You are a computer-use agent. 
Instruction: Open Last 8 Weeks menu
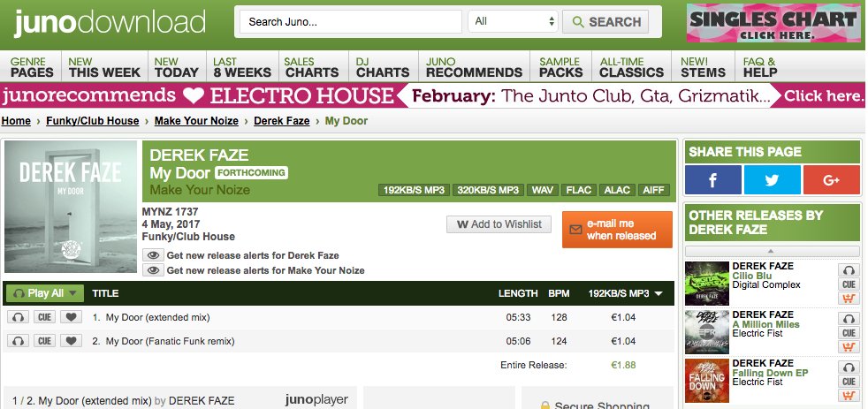click(x=242, y=67)
